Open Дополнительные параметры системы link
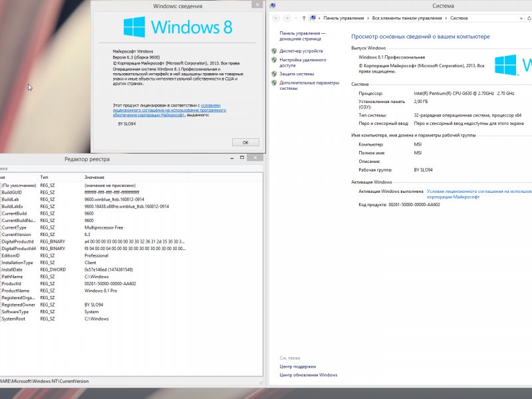 (x=309, y=85)
